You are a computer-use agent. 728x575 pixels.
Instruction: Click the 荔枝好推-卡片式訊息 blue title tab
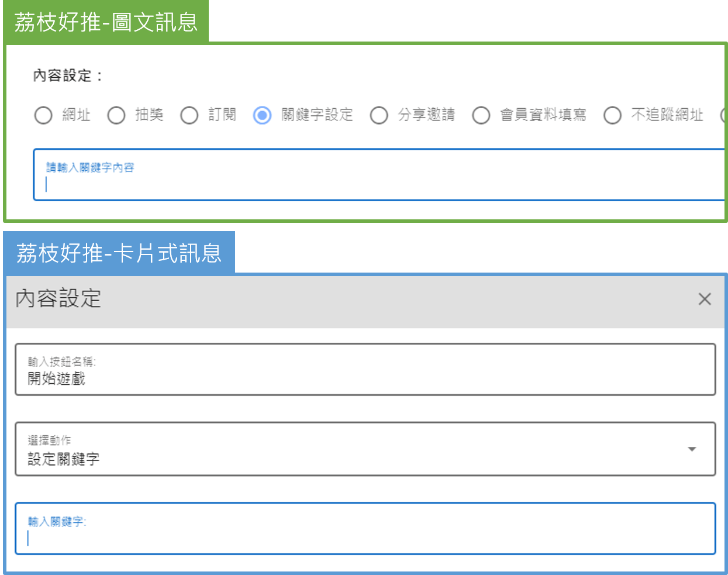(119, 253)
